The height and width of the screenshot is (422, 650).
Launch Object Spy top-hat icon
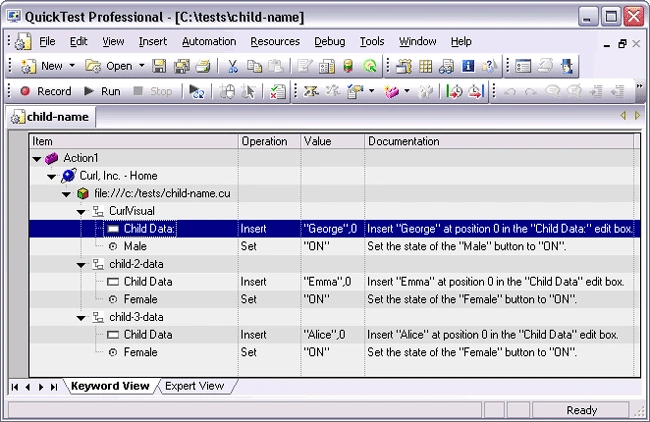pos(567,66)
